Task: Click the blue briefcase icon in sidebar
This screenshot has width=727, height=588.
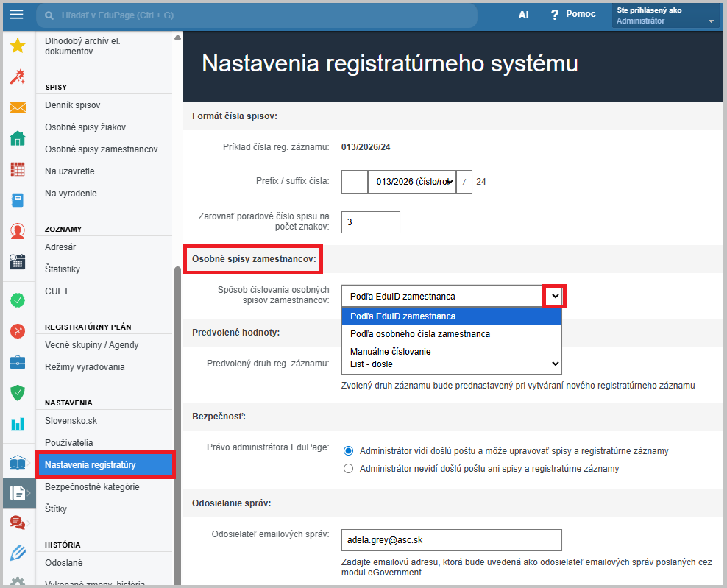Action: pyautogui.click(x=18, y=362)
